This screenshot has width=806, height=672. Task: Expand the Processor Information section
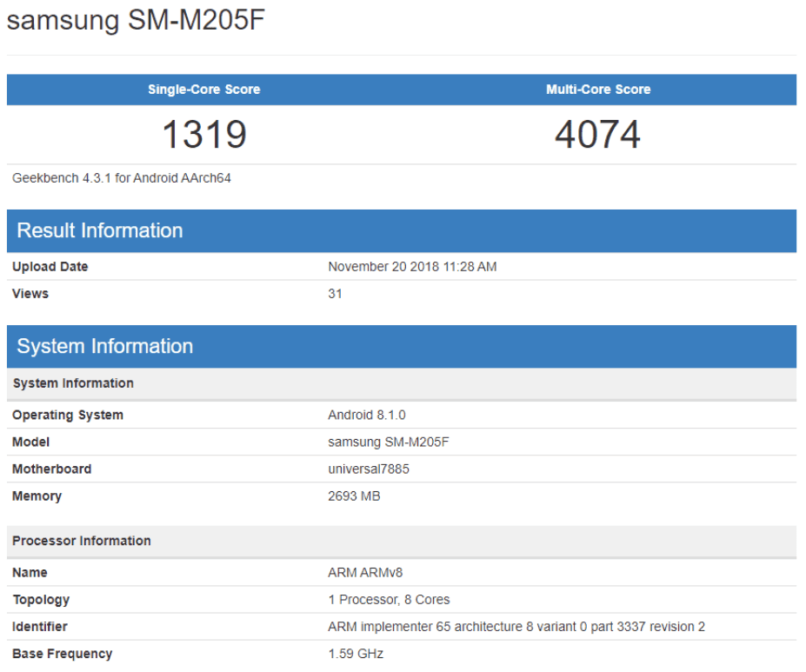click(73, 540)
